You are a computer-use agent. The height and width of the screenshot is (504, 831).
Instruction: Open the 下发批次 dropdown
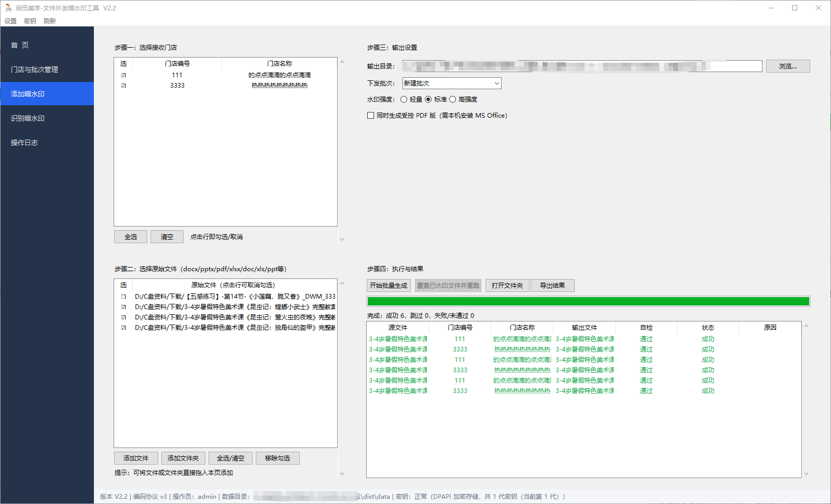(452, 83)
